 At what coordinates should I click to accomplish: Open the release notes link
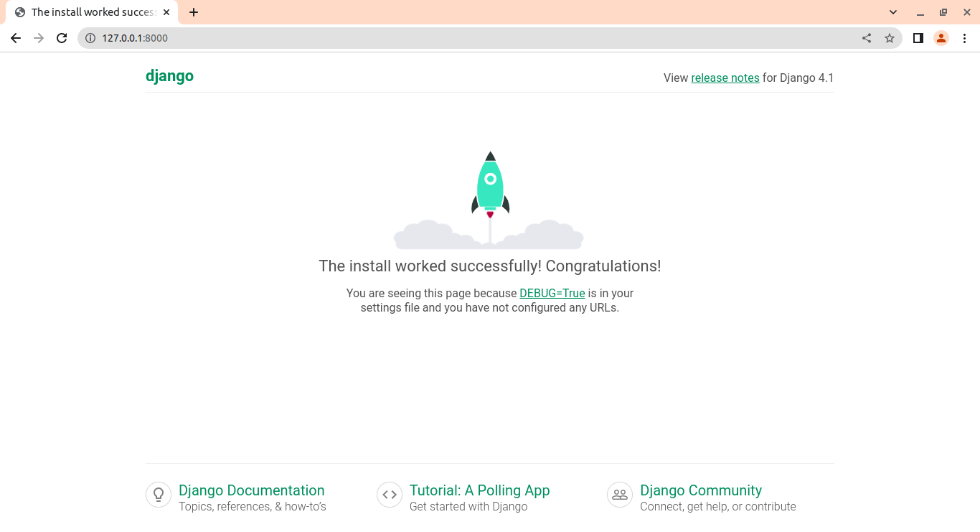(725, 78)
